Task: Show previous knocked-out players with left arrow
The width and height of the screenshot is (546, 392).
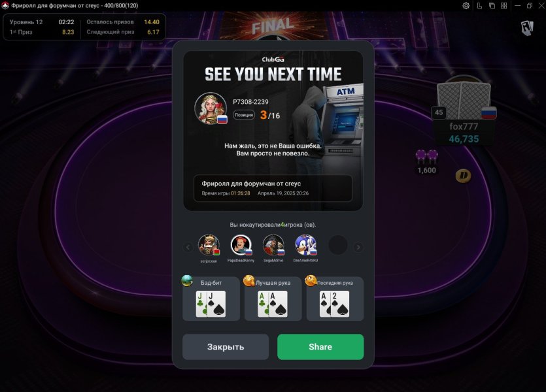Action: 188,248
